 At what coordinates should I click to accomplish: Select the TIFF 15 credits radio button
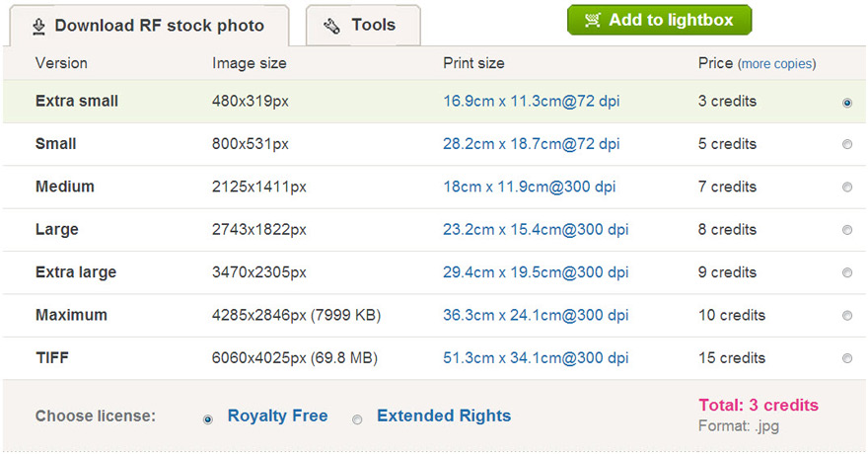(x=847, y=359)
